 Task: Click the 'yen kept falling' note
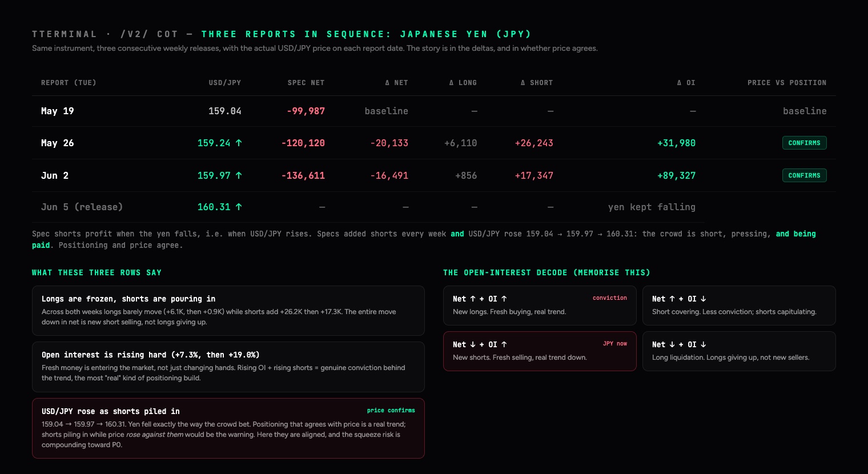(x=652, y=207)
